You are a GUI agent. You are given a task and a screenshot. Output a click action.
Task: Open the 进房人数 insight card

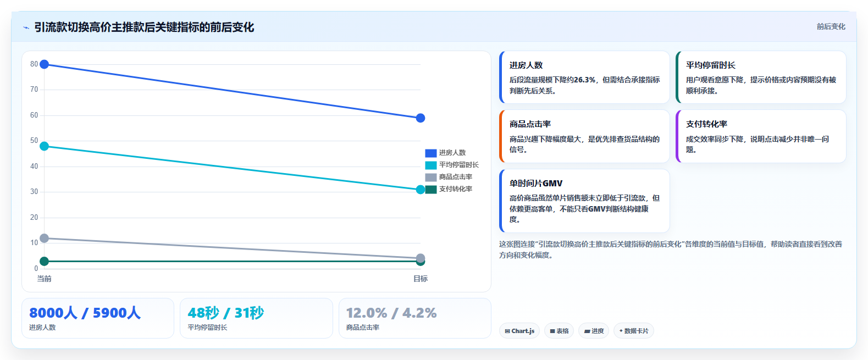584,77
